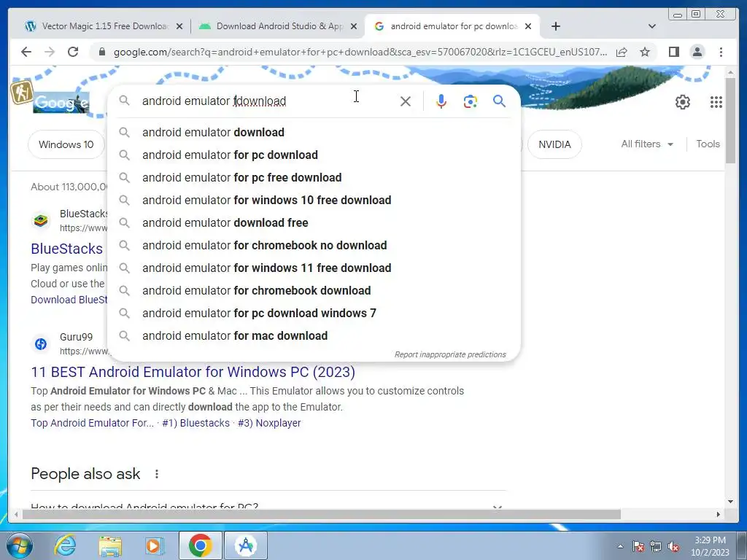Follow the #1) Bluestacks sitelink
This screenshot has width=747, height=560.
point(196,423)
